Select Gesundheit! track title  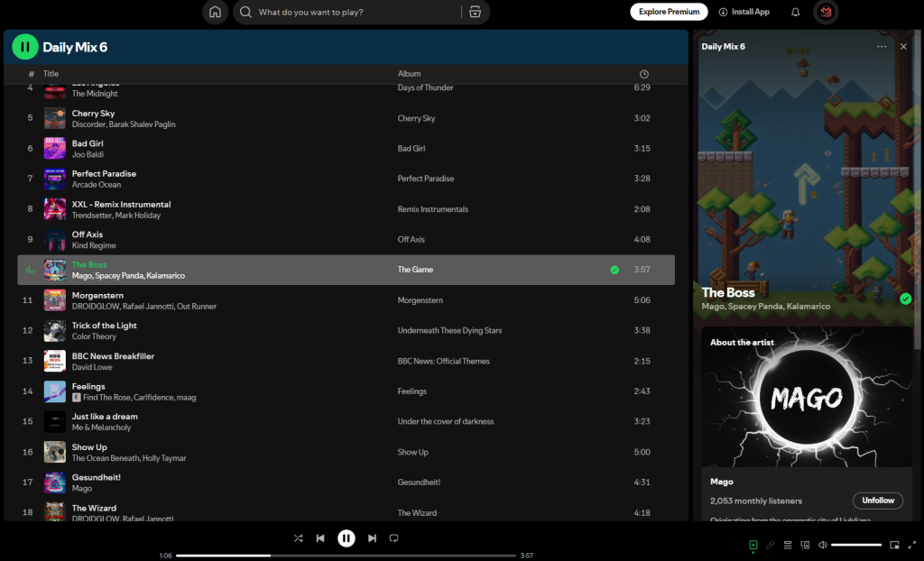coord(96,477)
